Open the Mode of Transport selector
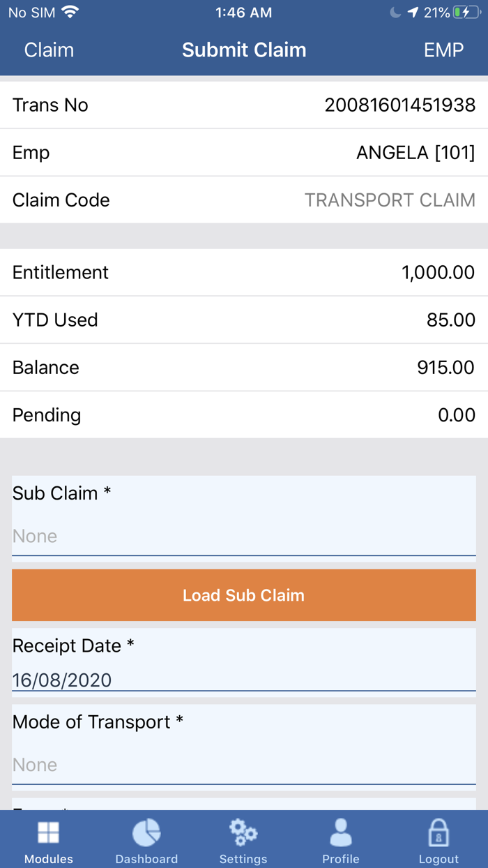488x868 pixels. coord(243,765)
